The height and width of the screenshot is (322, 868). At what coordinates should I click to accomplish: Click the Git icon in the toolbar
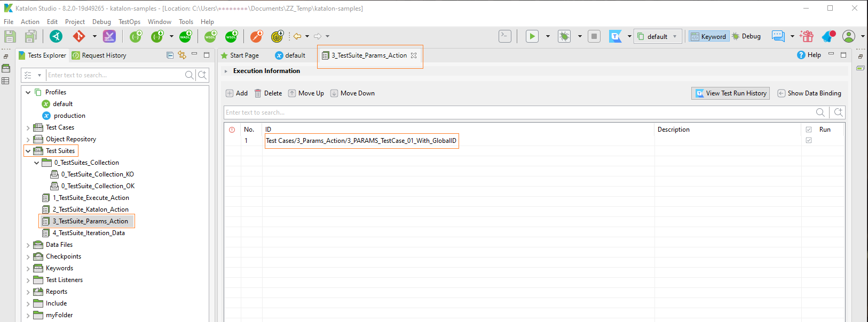pyautogui.click(x=79, y=36)
